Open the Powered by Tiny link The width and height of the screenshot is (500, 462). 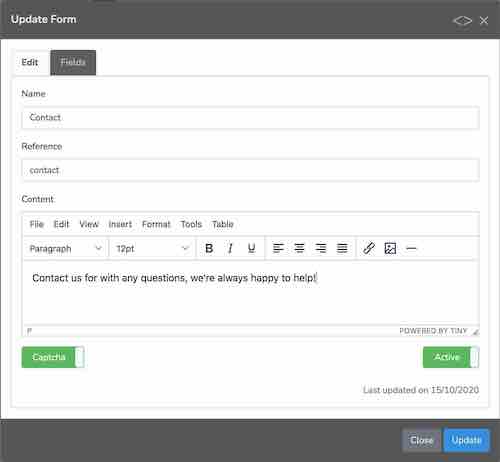(433, 331)
